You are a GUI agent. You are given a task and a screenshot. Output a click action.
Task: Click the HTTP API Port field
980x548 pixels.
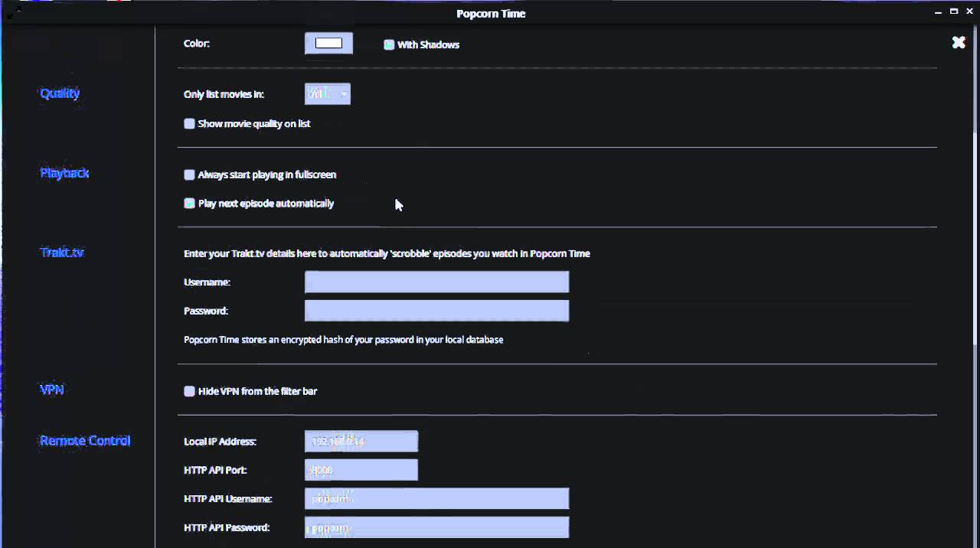(361, 470)
